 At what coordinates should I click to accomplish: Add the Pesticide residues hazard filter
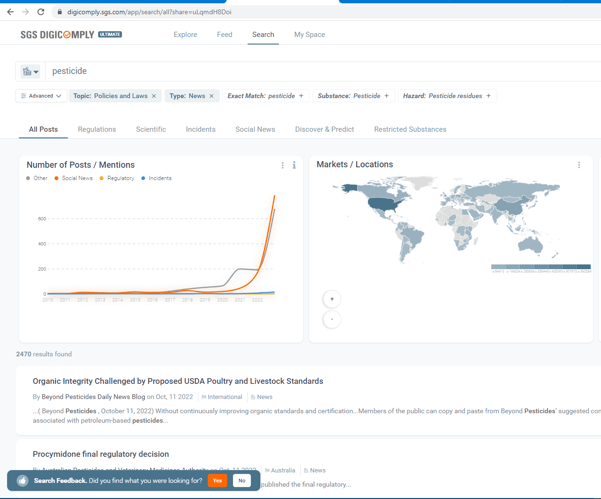pos(489,96)
